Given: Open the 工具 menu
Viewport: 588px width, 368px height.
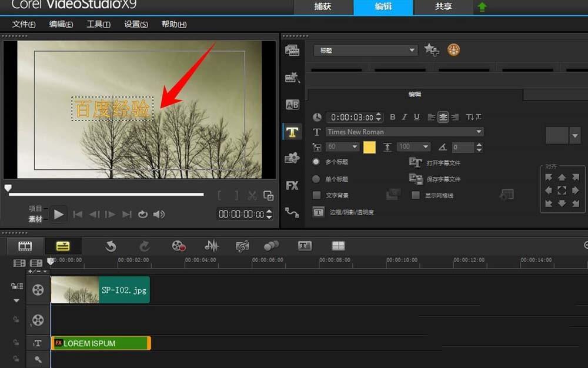Looking at the screenshot, I should point(98,24).
